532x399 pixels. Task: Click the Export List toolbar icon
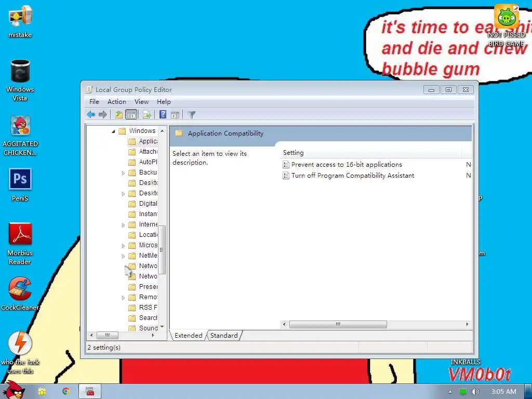click(x=147, y=115)
